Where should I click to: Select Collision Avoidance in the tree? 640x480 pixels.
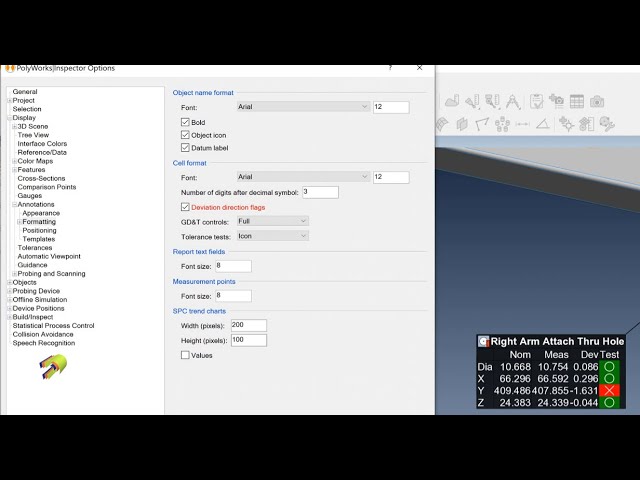pos(43,334)
